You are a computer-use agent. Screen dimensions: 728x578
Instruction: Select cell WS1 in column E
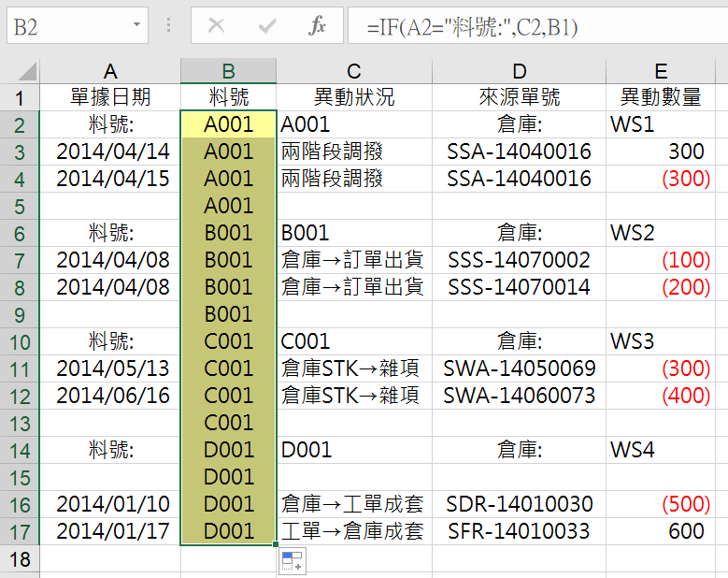click(661, 124)
